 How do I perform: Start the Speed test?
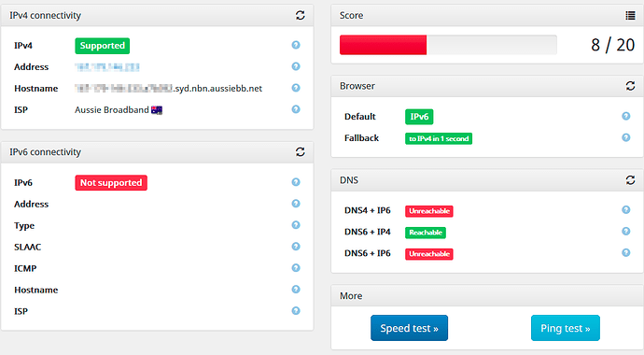click(409, 328)
